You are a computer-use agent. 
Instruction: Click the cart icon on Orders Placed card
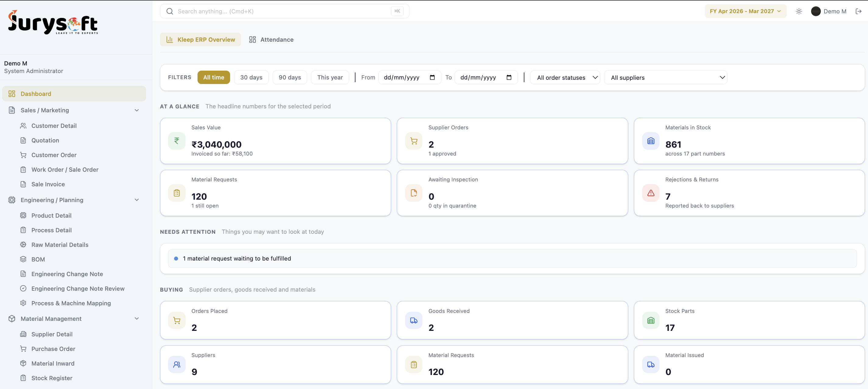[x=177, y=320]
